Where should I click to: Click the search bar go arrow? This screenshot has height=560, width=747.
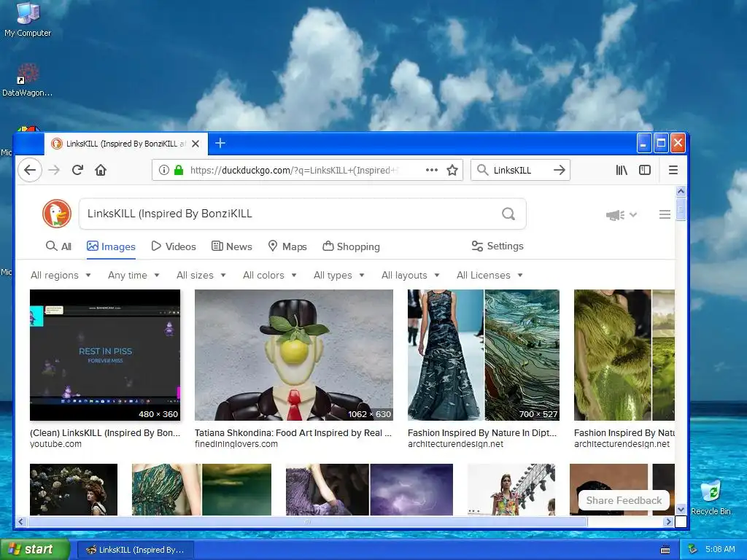coord(560,170)
